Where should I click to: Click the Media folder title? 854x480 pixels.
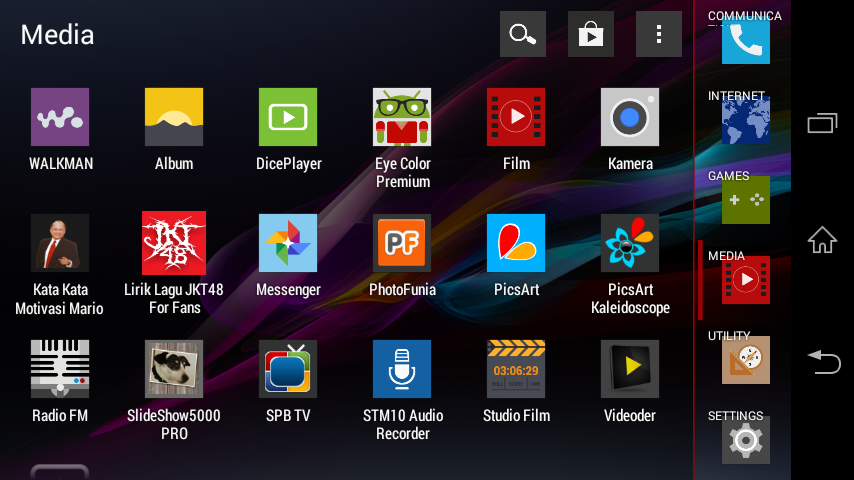coord(57,35)
